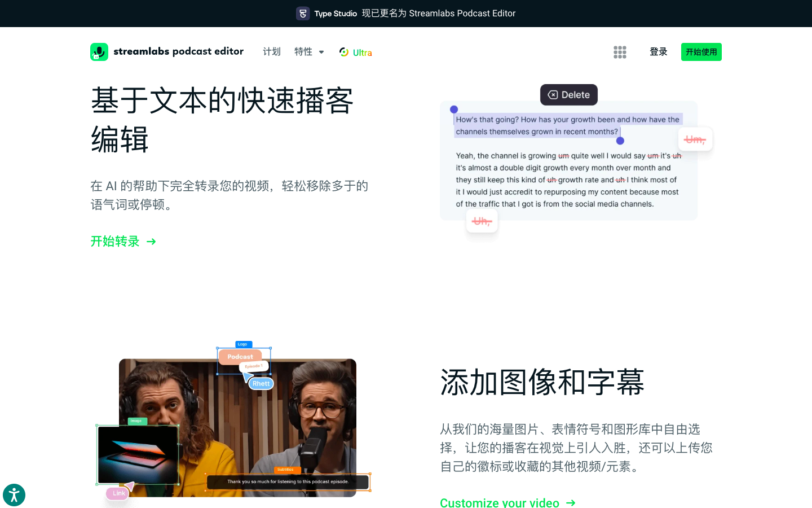Click the arrow next to 开始转录
Image resolution: width=812 pixels, height=508 pixels.
click(151, 242)
